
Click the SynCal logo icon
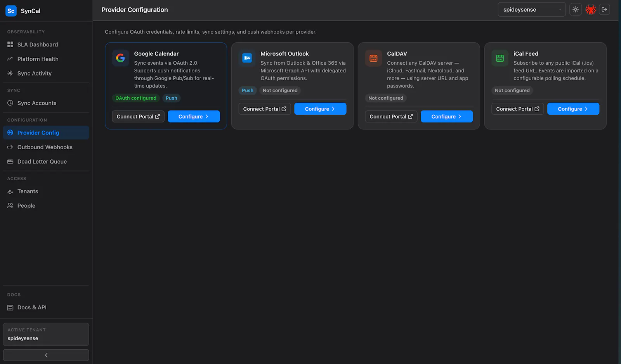(11, 11)
